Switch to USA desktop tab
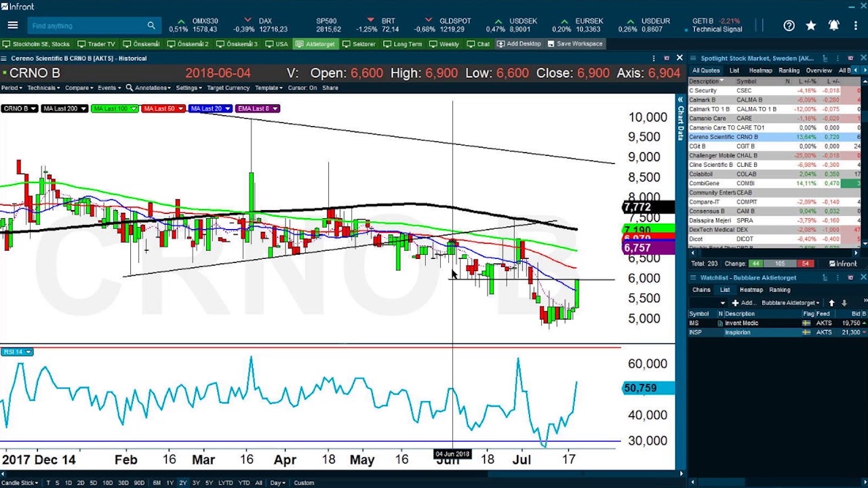The width and height of the screenshot is (868, 488). click(277, 43)
